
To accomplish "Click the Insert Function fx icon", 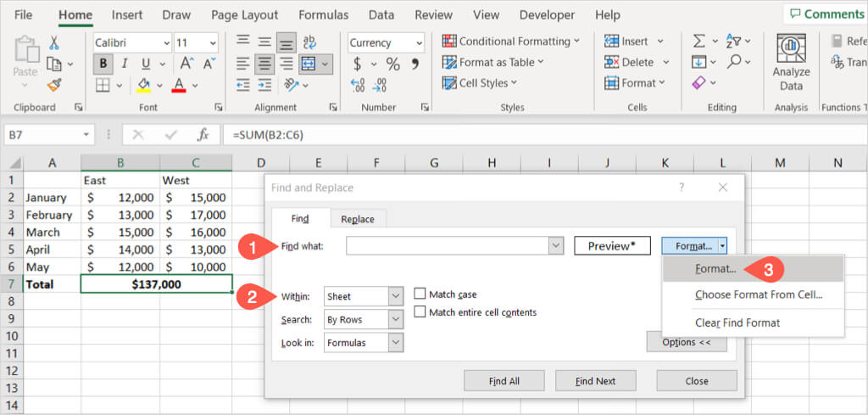I will click(203, 135).
